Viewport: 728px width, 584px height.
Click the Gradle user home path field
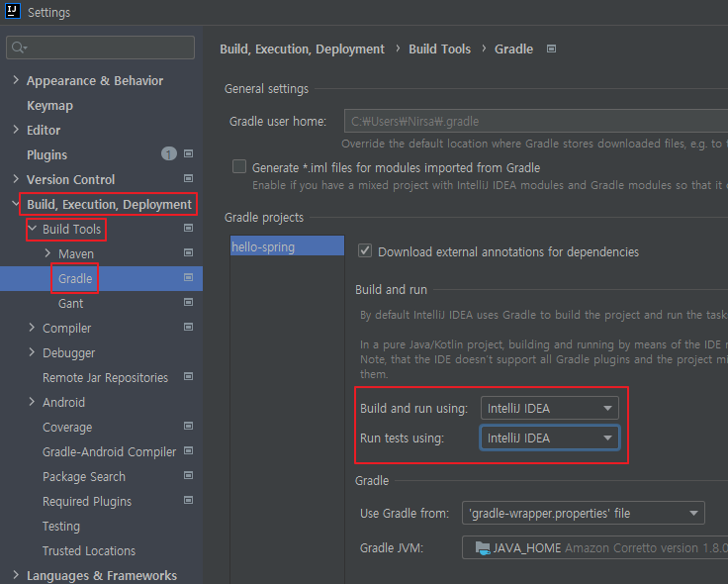tap(536, 122)
